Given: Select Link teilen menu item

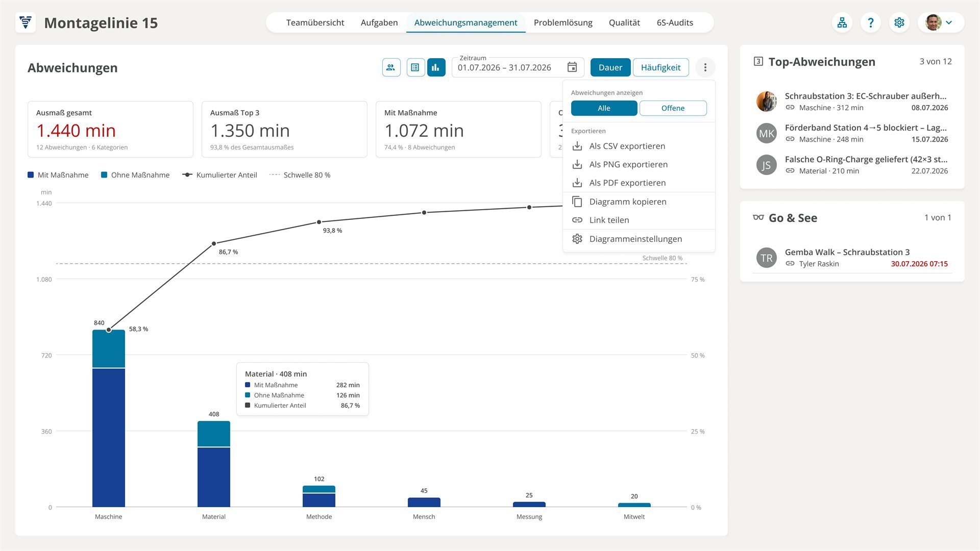Looking at the screenshot, I should click(639, 220).
